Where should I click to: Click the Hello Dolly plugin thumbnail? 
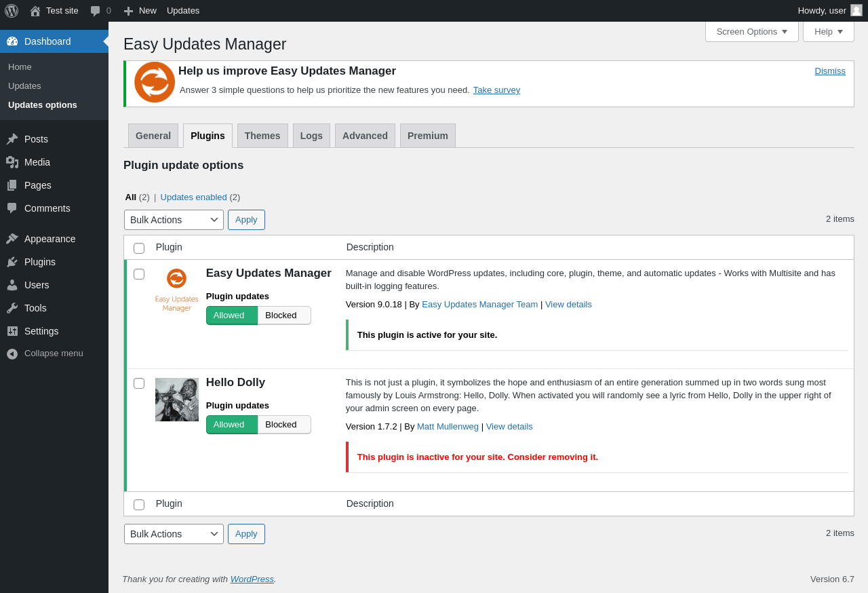(x=177, y=400)
